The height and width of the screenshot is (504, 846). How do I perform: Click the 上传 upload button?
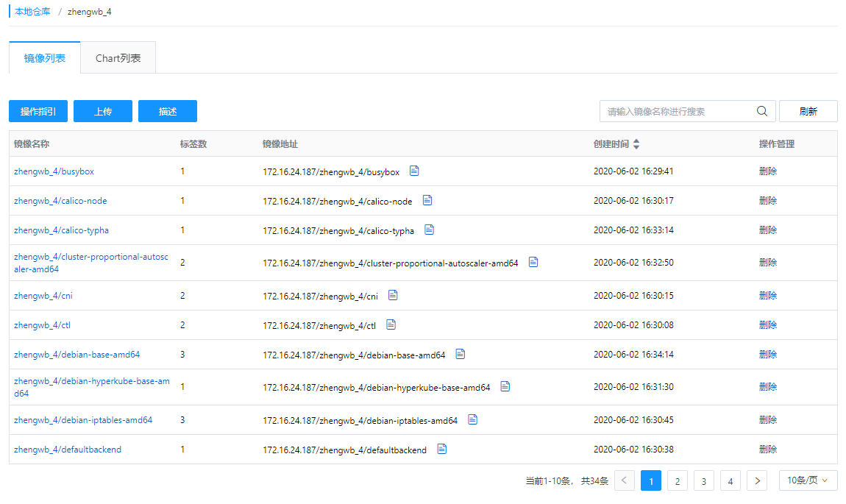point(102,110)
